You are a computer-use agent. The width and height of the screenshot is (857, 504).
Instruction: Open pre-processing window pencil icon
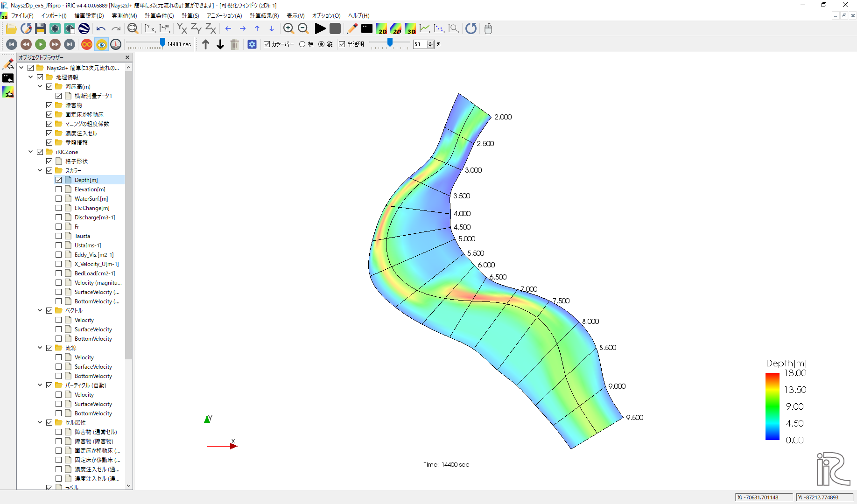click(352, 28)
